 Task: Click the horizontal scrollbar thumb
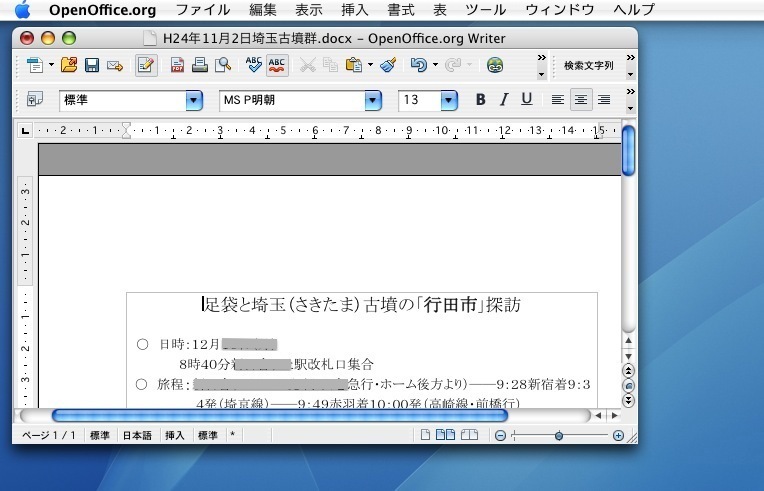coord(280,415)
